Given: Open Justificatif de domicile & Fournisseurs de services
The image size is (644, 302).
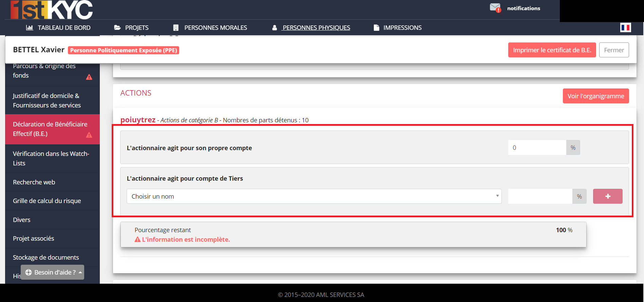Looking at the screenshot, I should pyautogui.click(x=53, y=100).
